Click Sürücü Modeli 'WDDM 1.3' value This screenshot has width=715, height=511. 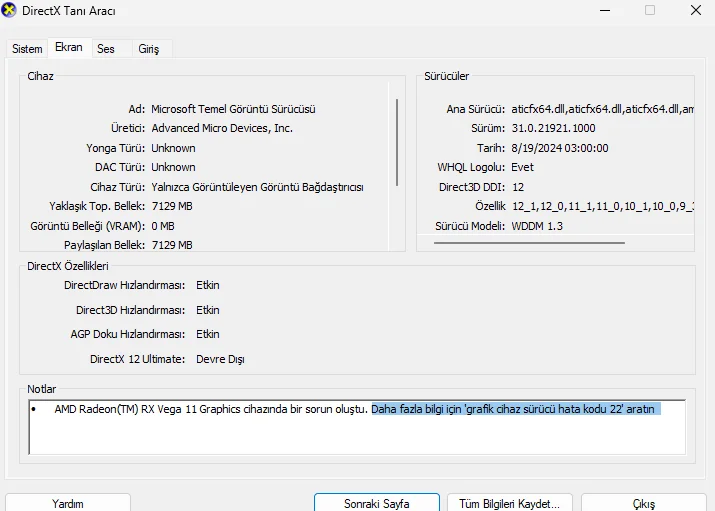click(537, 226)
